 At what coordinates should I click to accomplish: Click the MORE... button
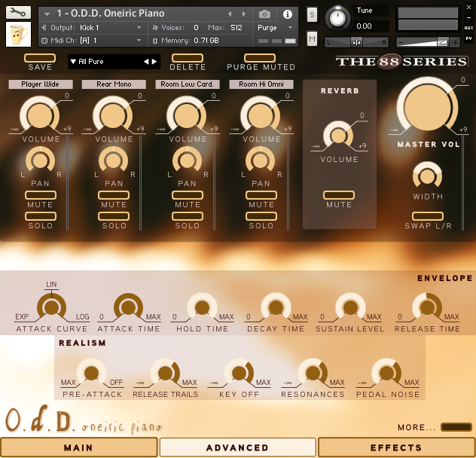(456, 427)
